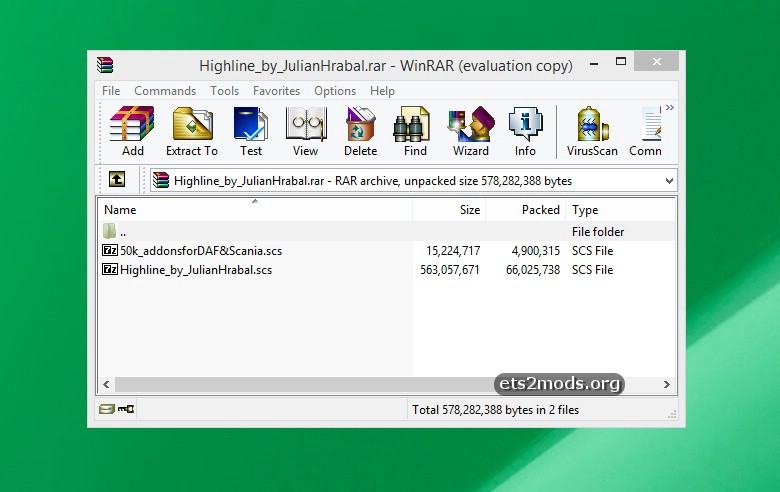This screenshot has height=492, width=780.
Task: Start the VirusScan tool
Action: coord(592,131)
